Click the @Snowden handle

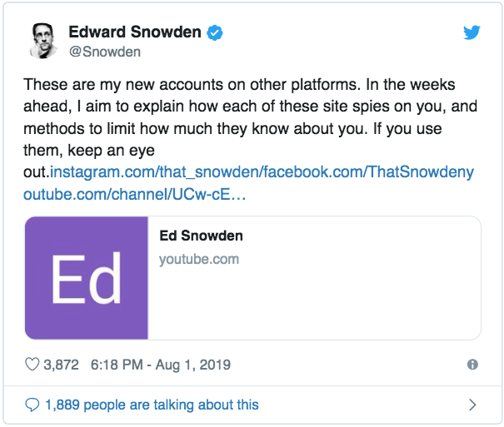[105, 52]
